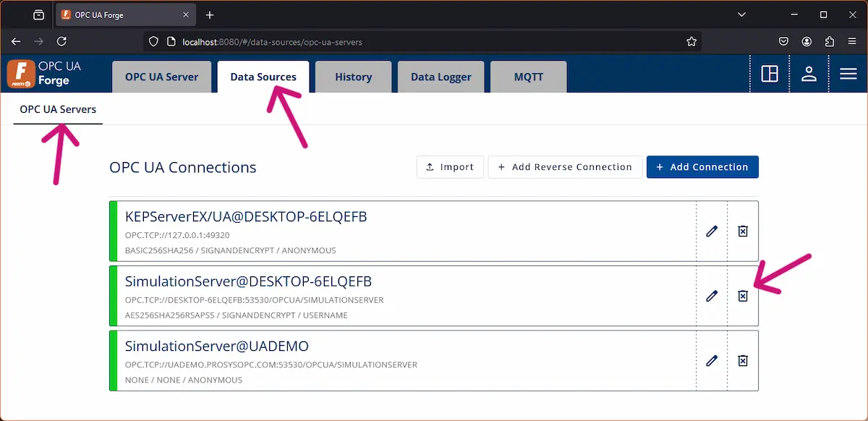Image resolution: width=868 pixels, height=421 pixels.
Task: Select the KEPServerEX/UA@DESKTOP-6ELQEFB connection title
Action: [246, 216]
